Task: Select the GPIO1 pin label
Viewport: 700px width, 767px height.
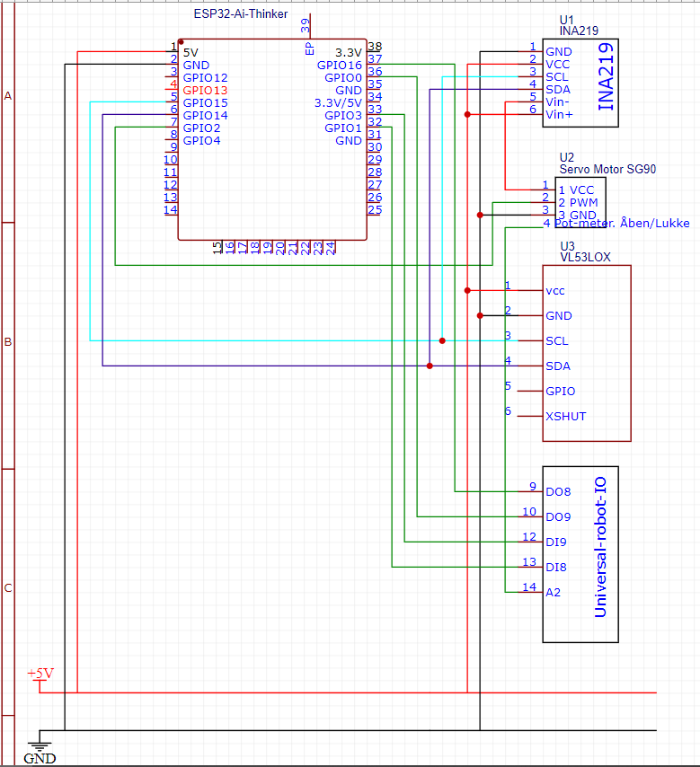Action: click(x=343, y=128)
